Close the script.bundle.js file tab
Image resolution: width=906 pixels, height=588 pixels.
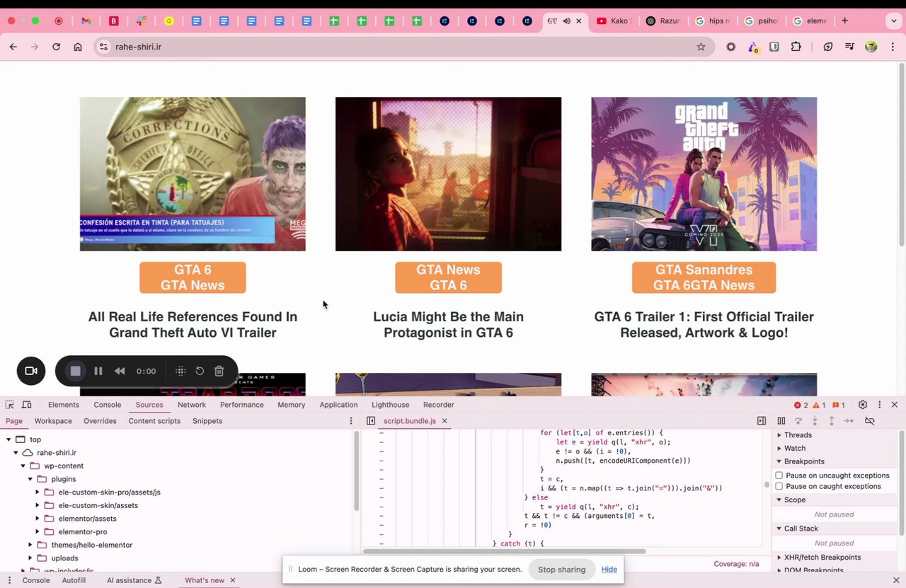tap(445, 421)
